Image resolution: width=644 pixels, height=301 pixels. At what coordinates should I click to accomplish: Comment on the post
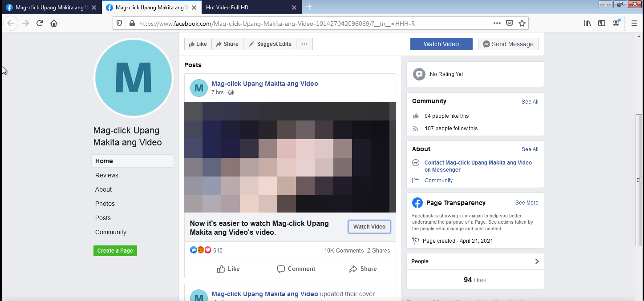click(x=296, y=269)
